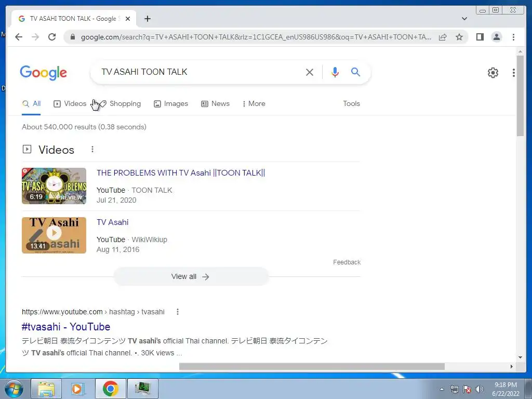532x399 pixels.
Task: Open Windows Explorer from the taskbar
Action: click(x=46, y=389)
